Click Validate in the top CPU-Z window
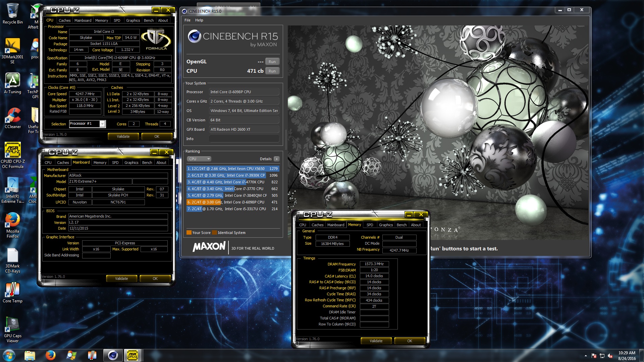 point(123,136)
